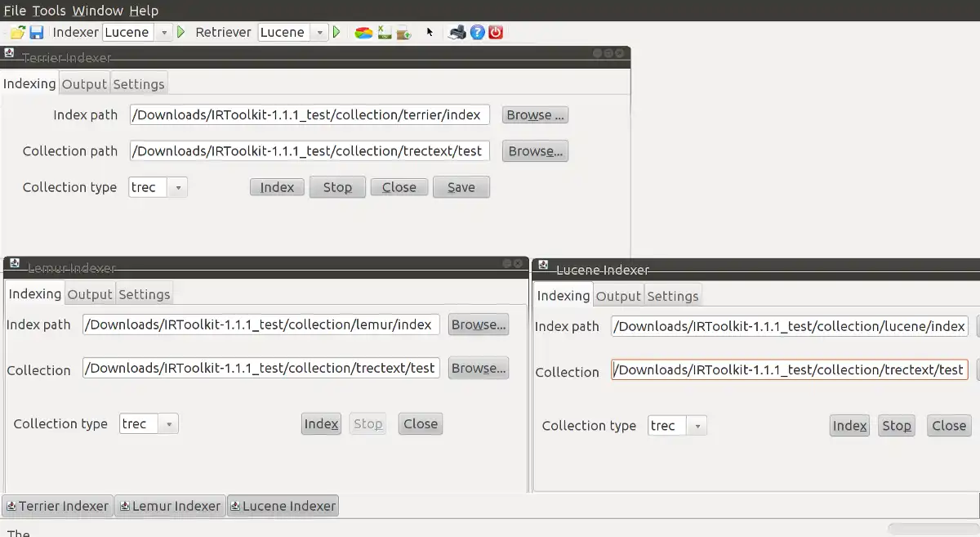980x537 pixels.
Task: Select Indexing tab in Terrier Indexer
Action: point(29,83)
